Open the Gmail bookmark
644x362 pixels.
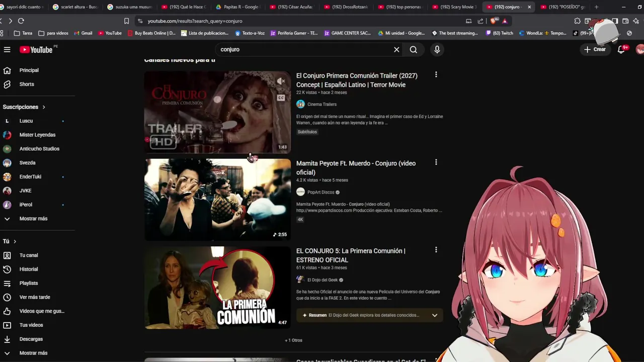[83, 33]
